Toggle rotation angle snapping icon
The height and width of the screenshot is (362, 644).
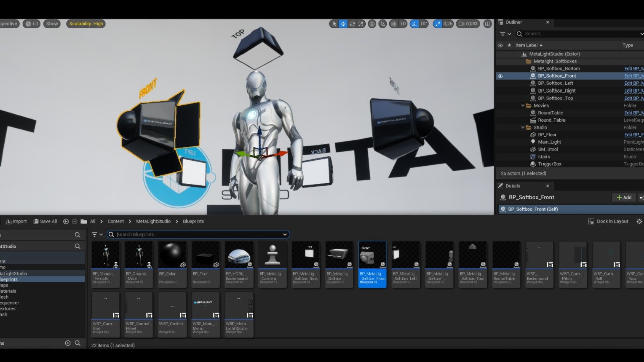coord(414,24)
